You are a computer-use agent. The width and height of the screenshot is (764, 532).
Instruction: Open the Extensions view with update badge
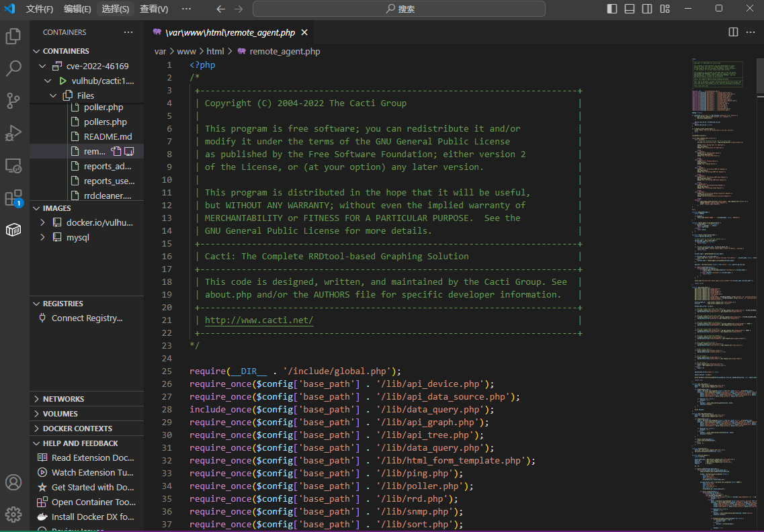click(13, 198)
